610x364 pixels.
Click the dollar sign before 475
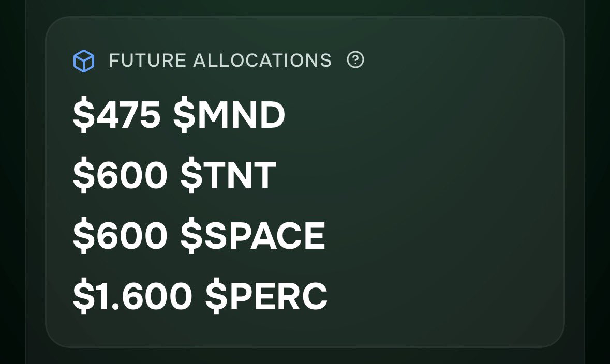click(83, 116)
